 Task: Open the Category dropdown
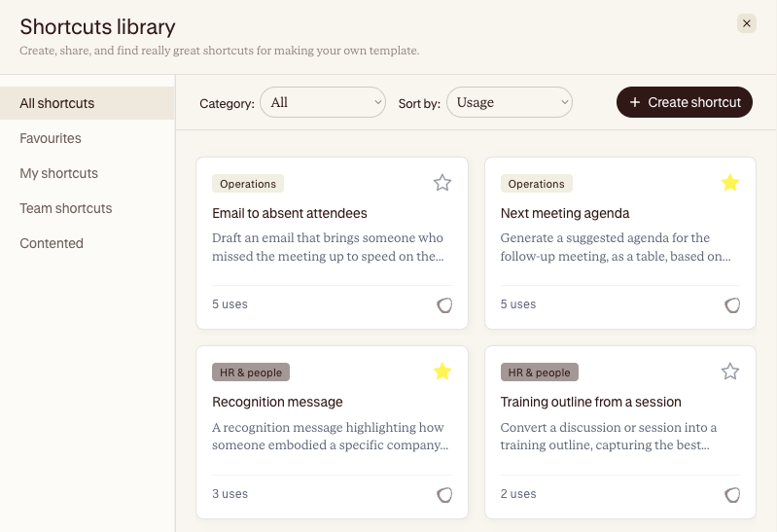(323, 102)
